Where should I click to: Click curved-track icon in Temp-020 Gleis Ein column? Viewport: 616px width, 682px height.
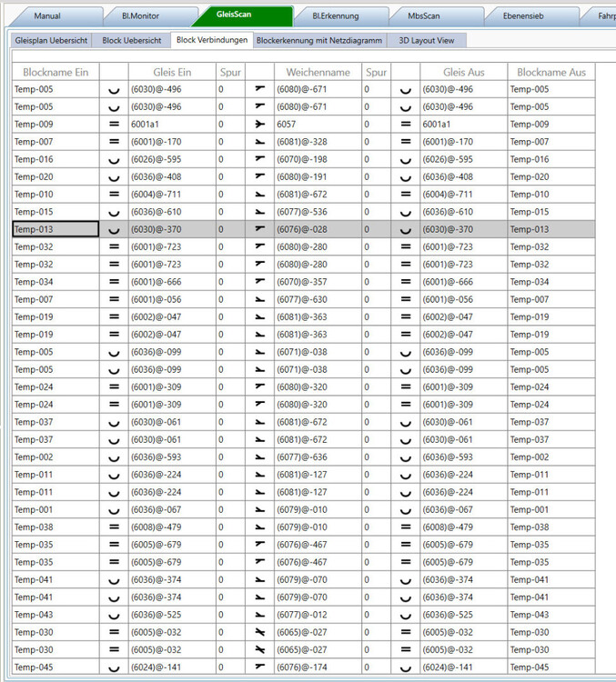click(114, 178)
